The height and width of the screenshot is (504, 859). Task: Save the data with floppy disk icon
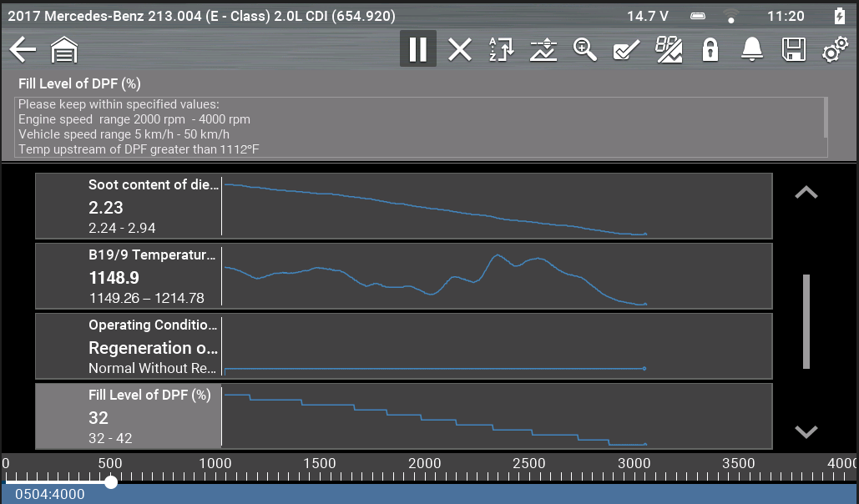[793, 50]
